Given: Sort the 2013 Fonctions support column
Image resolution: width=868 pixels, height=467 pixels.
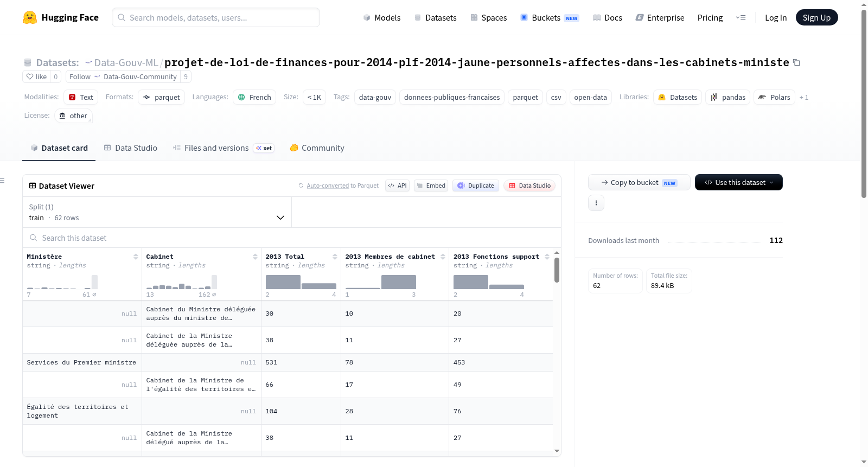Looking at the screenshot, I should tap(547, 257).
